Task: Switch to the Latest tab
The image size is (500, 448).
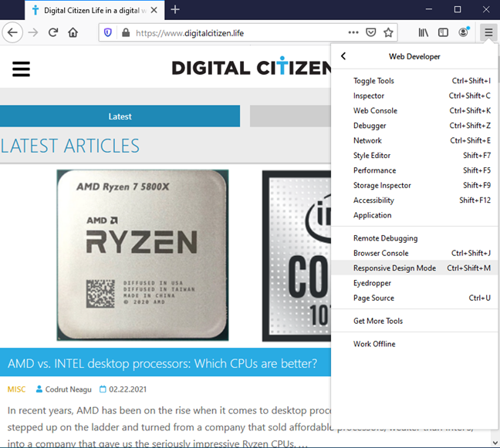Action: 120,116
